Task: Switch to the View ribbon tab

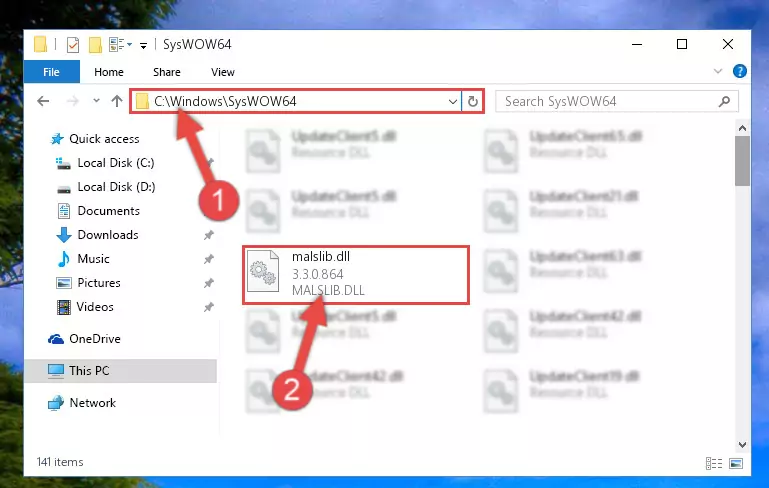Action: [223, 72]
